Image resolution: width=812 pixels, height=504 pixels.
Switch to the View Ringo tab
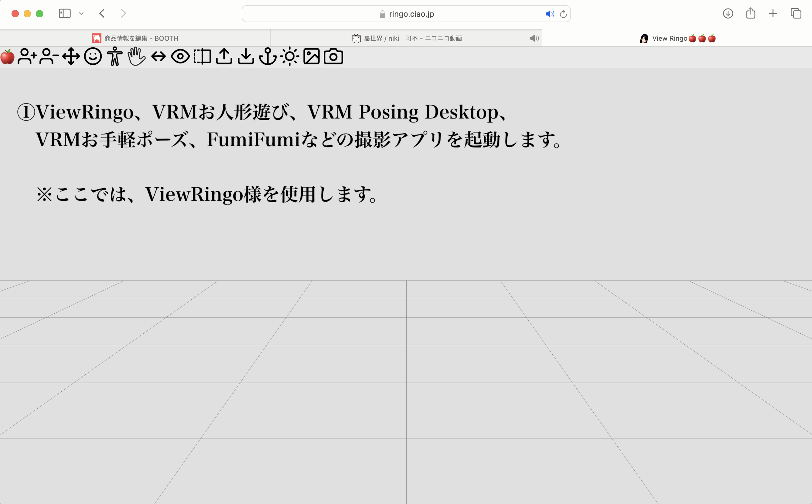[677, 38]
